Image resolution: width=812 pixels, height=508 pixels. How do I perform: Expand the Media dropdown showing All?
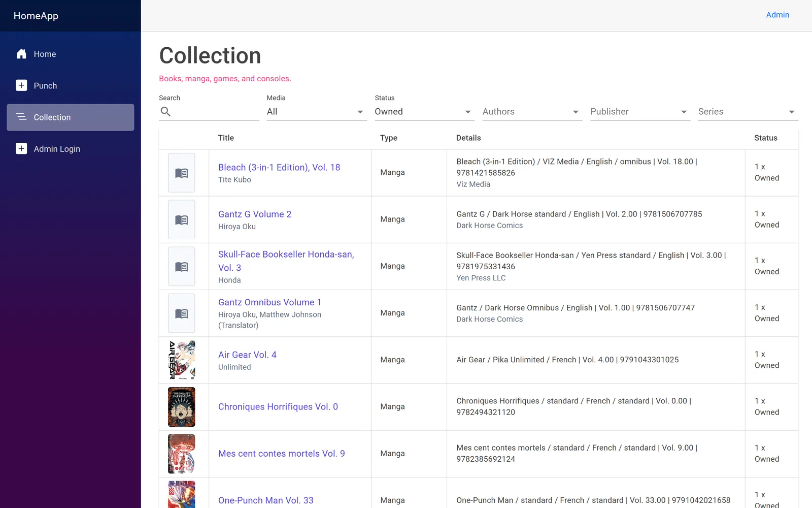316,112
